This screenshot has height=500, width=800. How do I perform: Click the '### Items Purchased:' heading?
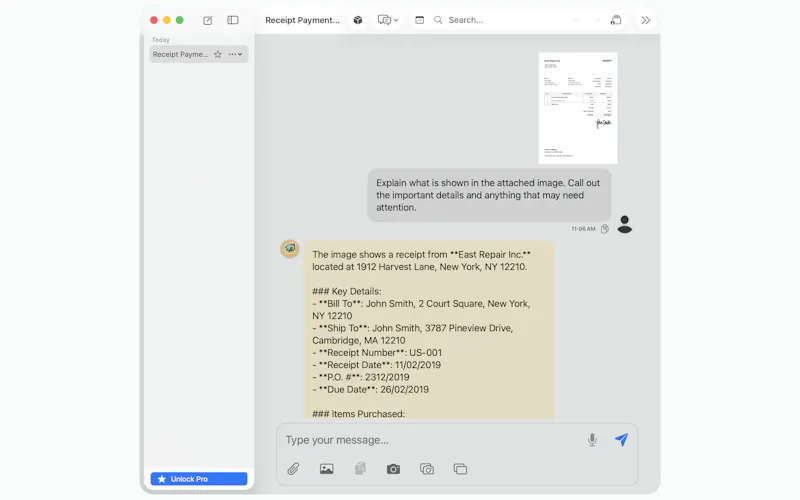[x=359, y=414]
